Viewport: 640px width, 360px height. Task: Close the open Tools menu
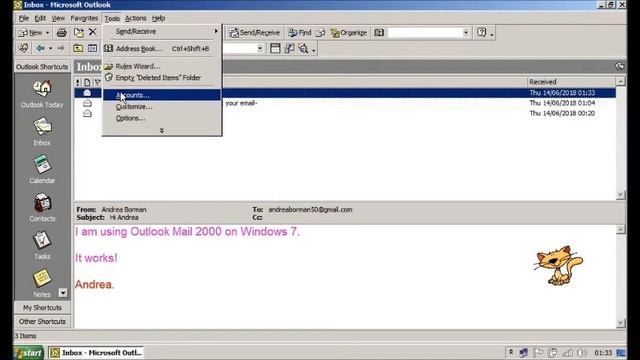[x=112, y=18]
